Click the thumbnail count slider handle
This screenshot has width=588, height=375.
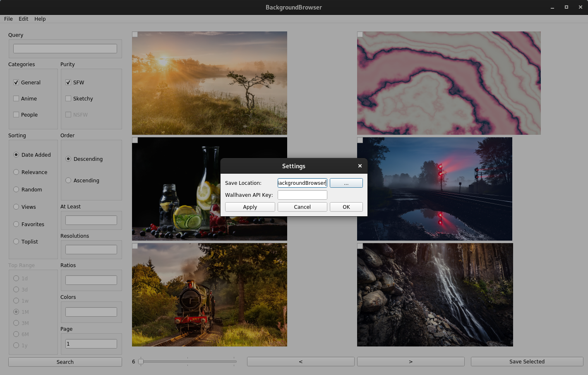point(141,361)
